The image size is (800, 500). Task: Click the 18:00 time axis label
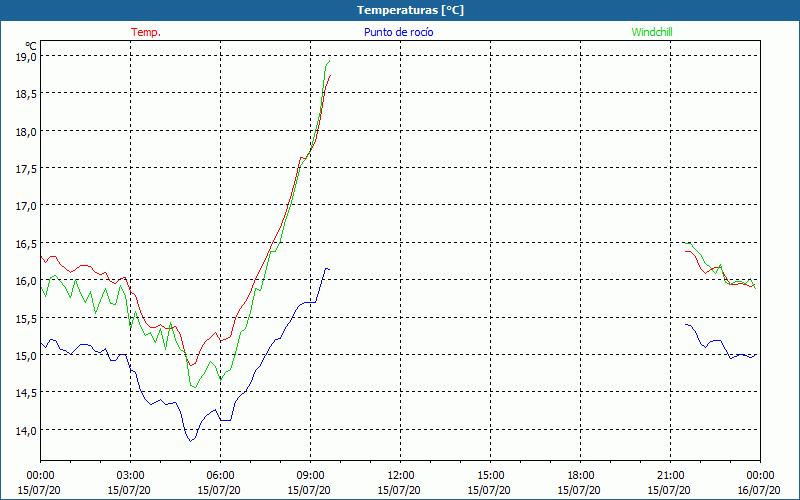581,476
